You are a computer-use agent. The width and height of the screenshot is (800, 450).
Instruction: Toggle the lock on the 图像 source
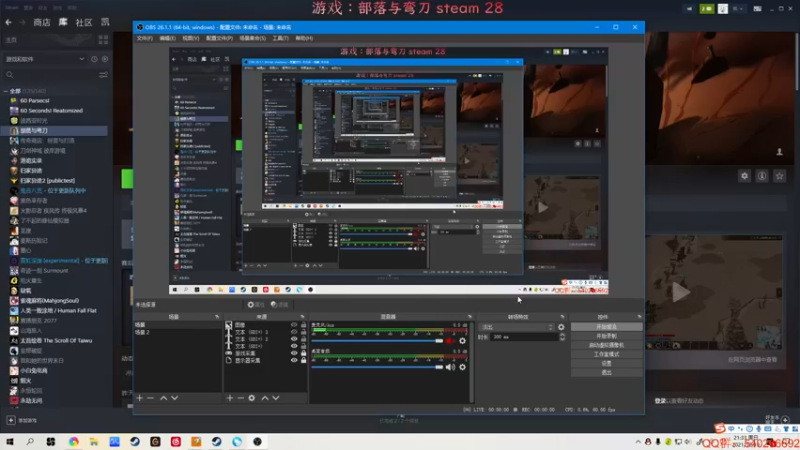click(304, 325)
